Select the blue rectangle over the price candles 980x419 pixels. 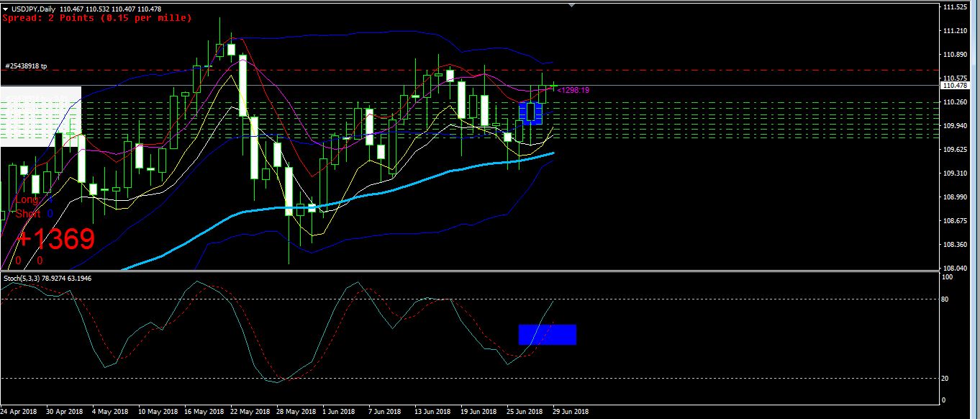531,113
